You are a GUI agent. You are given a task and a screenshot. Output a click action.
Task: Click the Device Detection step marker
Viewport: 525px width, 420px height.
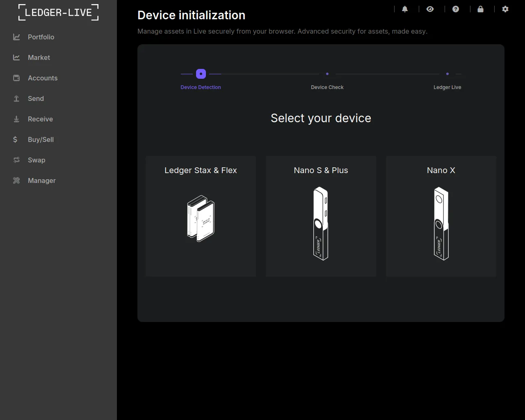click(x=201, y=74)
